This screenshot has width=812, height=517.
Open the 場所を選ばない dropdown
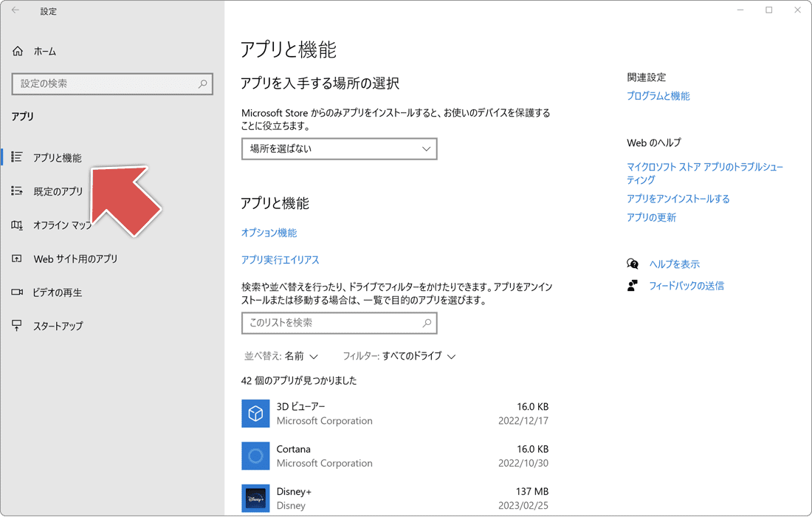[339, 148]
